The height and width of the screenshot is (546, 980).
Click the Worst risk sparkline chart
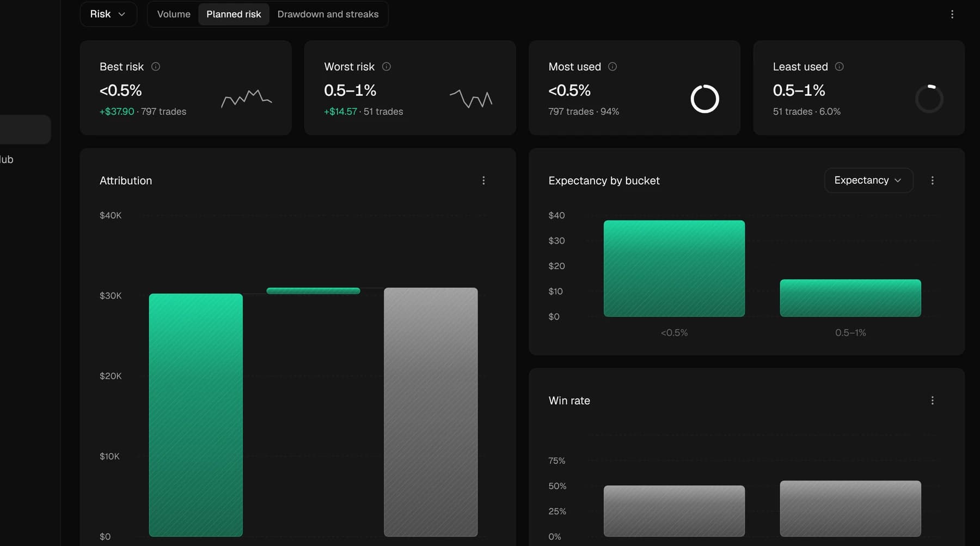pyautogui.click(x=471, y=99)
